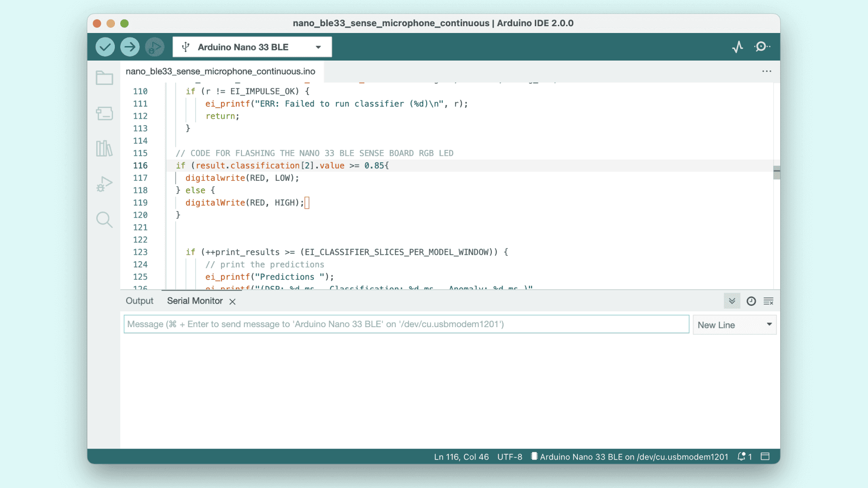Click the serial Message input field
The width and height of the screenshot is (868, 488).
pos(406,324)
